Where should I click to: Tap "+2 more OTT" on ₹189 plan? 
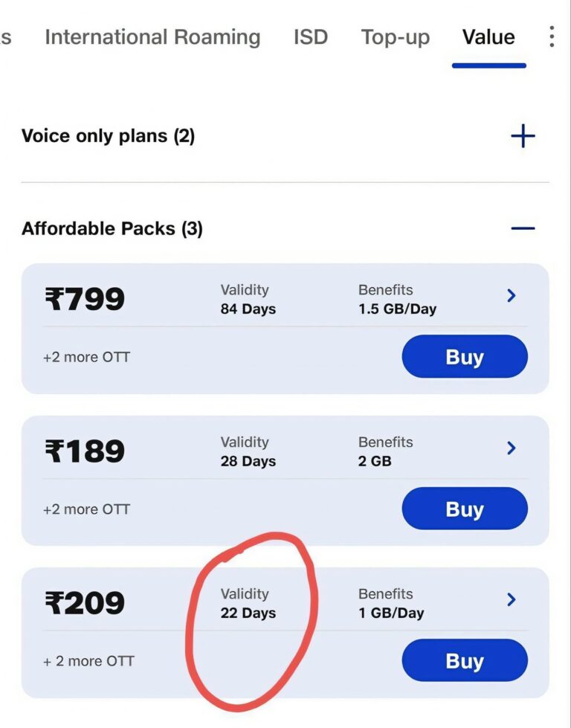pos(86,509)
